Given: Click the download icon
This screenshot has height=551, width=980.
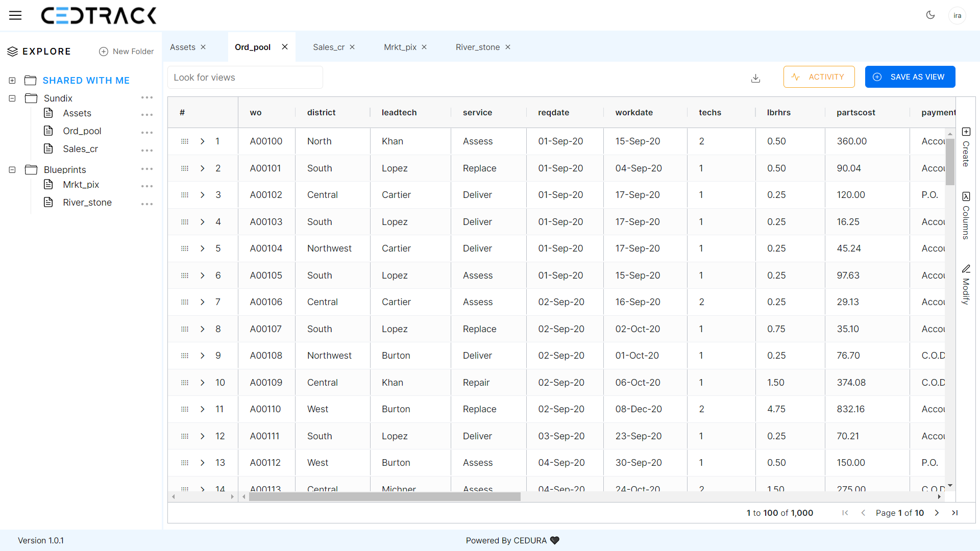Looking at the screenshot, I should 756,78.
